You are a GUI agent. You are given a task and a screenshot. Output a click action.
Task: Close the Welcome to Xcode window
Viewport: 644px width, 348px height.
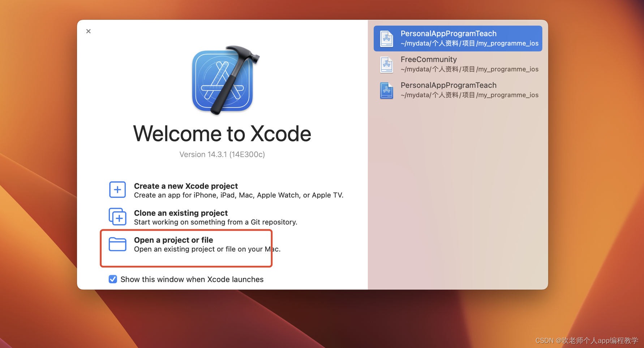(x=89, y=31)
